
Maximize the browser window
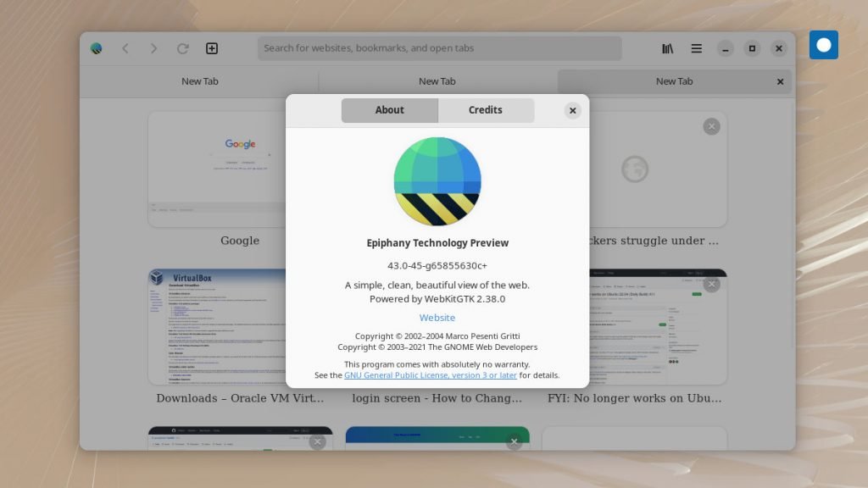click(x=752, y=48)
